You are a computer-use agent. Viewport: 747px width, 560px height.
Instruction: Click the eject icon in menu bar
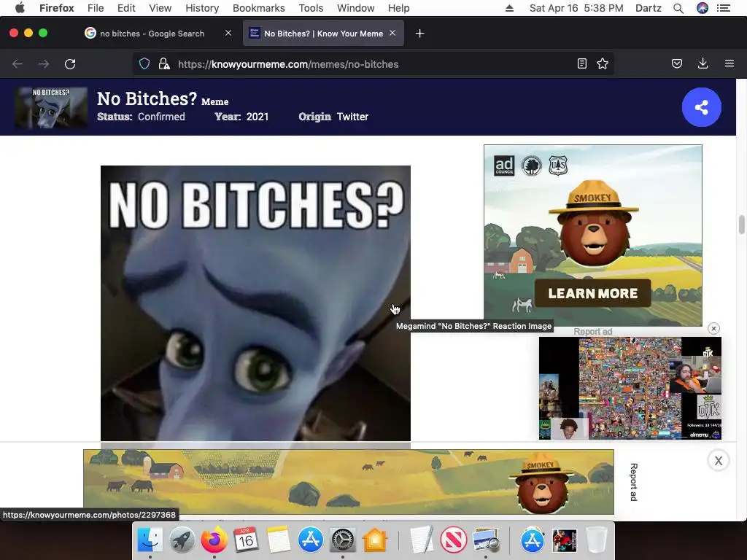[x=509, y=8]
